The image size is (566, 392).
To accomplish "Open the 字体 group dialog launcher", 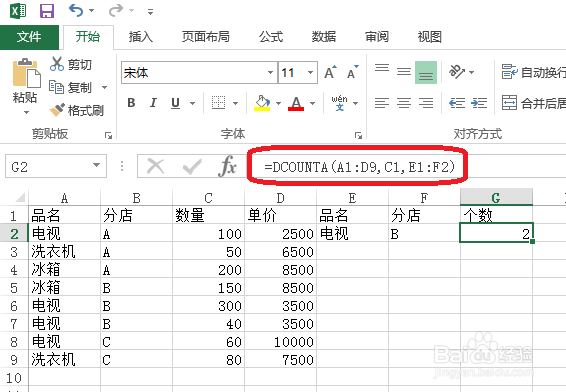I will pos(358,135).
